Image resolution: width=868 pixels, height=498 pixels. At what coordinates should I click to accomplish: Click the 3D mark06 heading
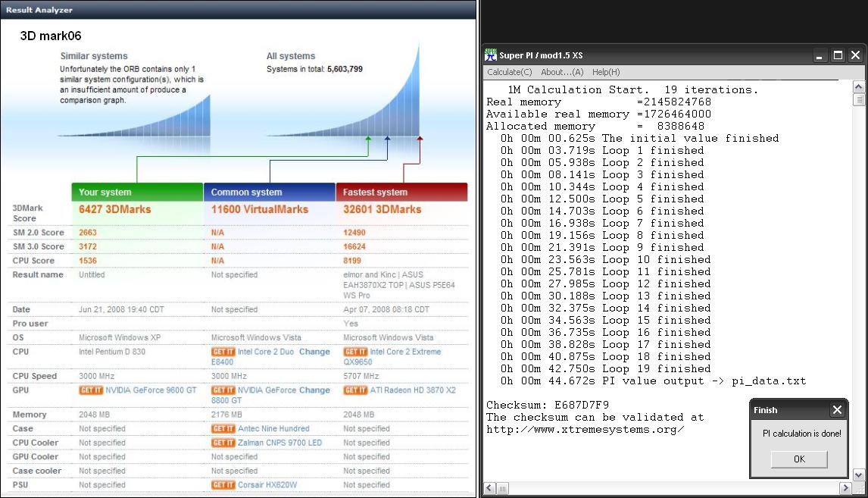[51, 36]
